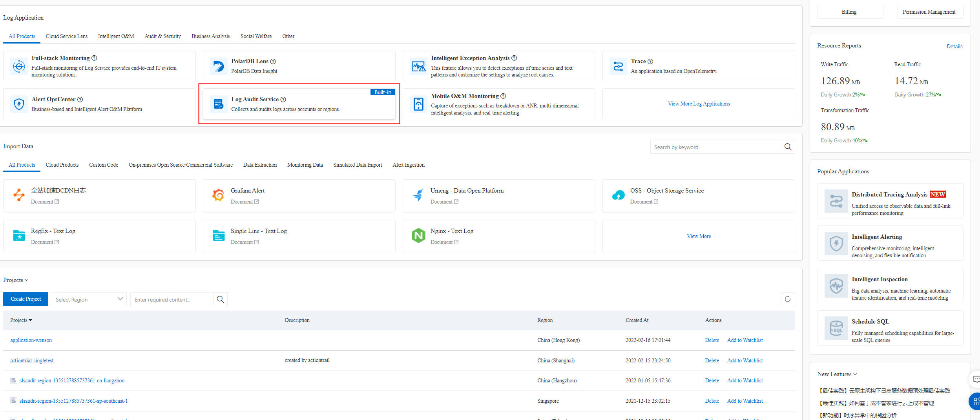Viewport: 980px width, 420px height.
Task: Click the Trace application icon
Action: (x=618, y=66)
